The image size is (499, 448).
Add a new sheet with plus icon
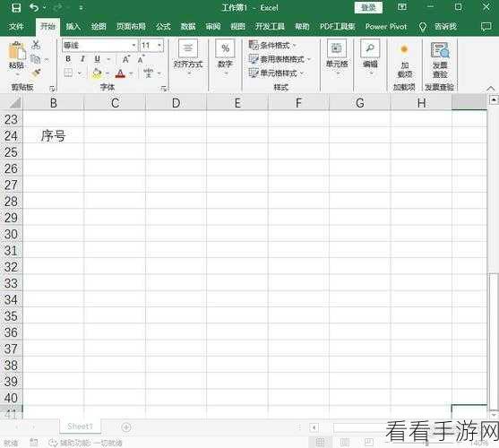click(x=126, y=427)
